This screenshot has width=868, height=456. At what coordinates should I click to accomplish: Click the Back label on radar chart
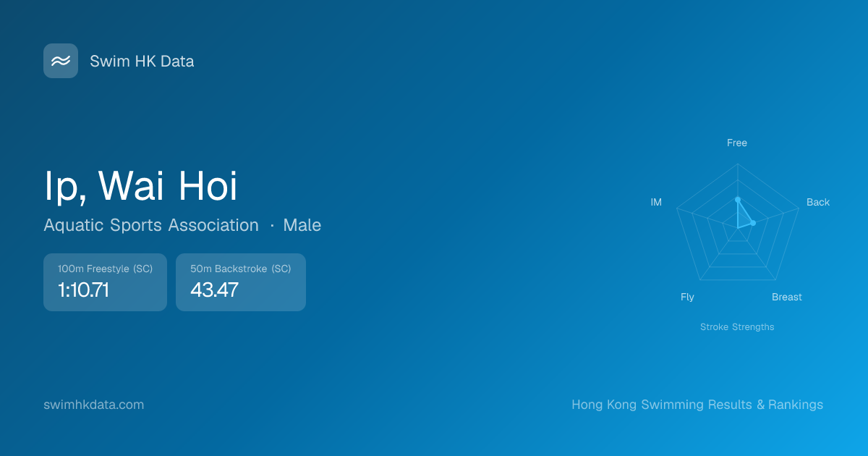(817, 202)
